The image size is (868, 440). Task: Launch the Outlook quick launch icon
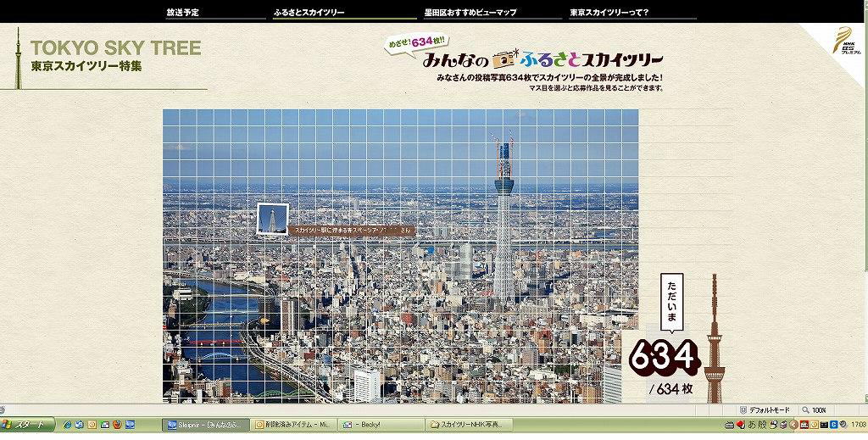(92, 425)
